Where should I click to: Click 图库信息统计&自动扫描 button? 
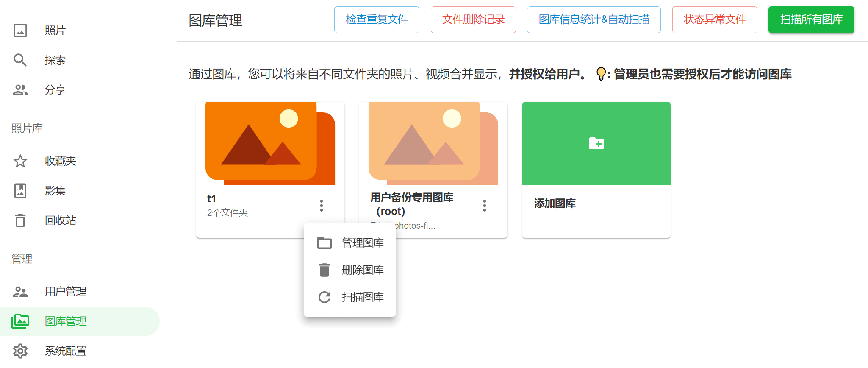coord(593,20)
